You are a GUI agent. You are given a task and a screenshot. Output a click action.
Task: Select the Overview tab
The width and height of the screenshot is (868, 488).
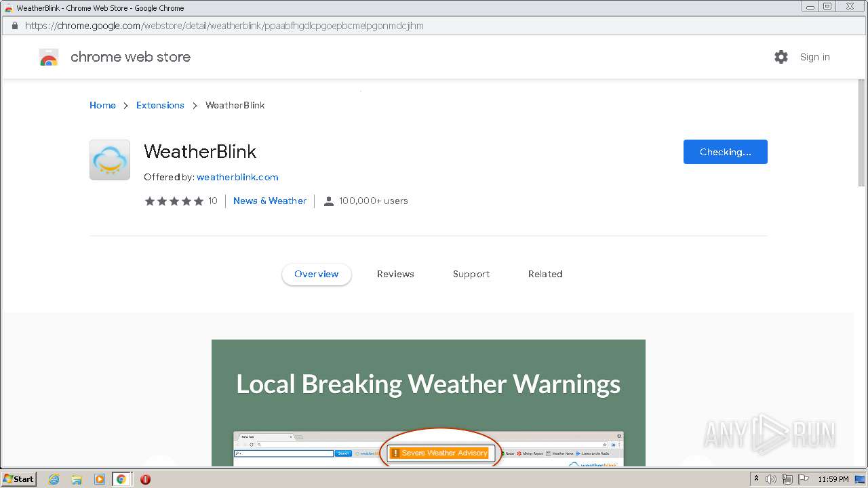coord(317,274)
